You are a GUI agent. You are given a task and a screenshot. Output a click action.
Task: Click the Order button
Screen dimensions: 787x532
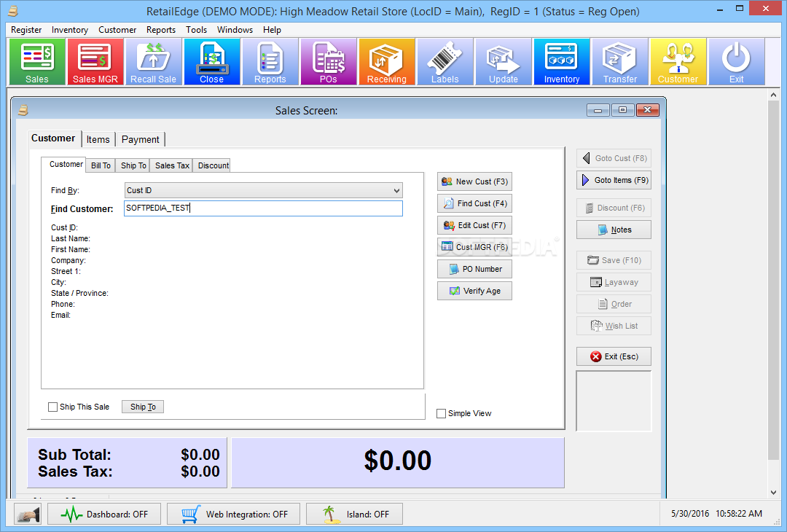coord(614,304)
